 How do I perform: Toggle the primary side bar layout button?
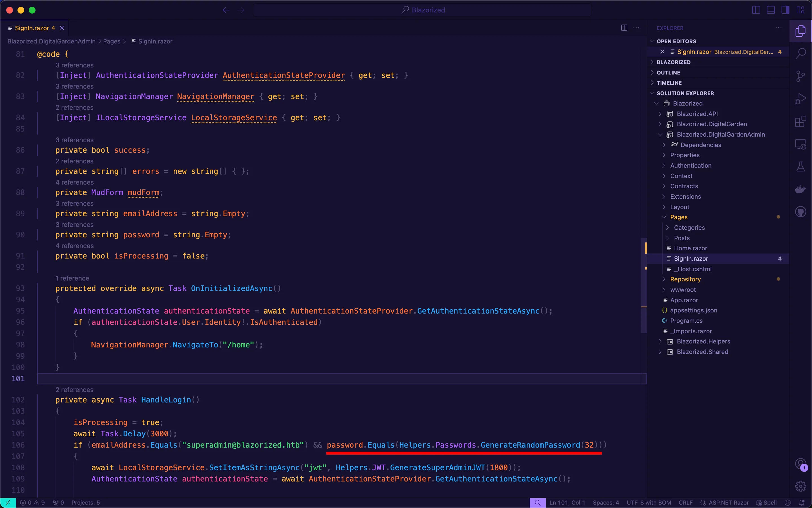tap(756, 10)
